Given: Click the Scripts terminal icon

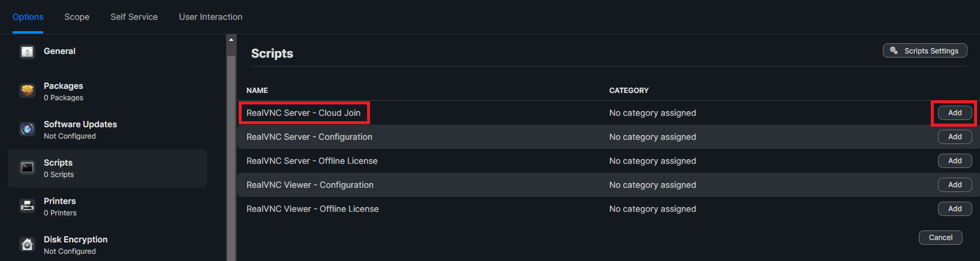Looking at the screenshot, I should [28, 167].
